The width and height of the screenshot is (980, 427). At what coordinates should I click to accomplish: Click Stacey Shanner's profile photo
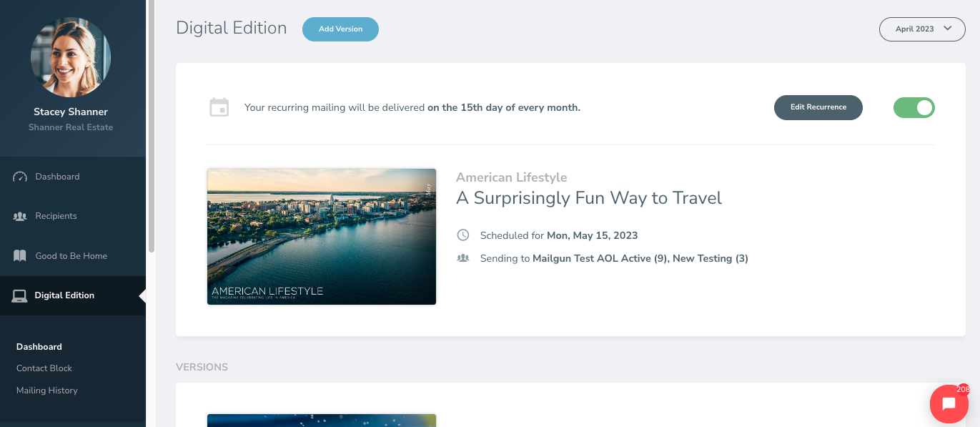coord(71,57)
